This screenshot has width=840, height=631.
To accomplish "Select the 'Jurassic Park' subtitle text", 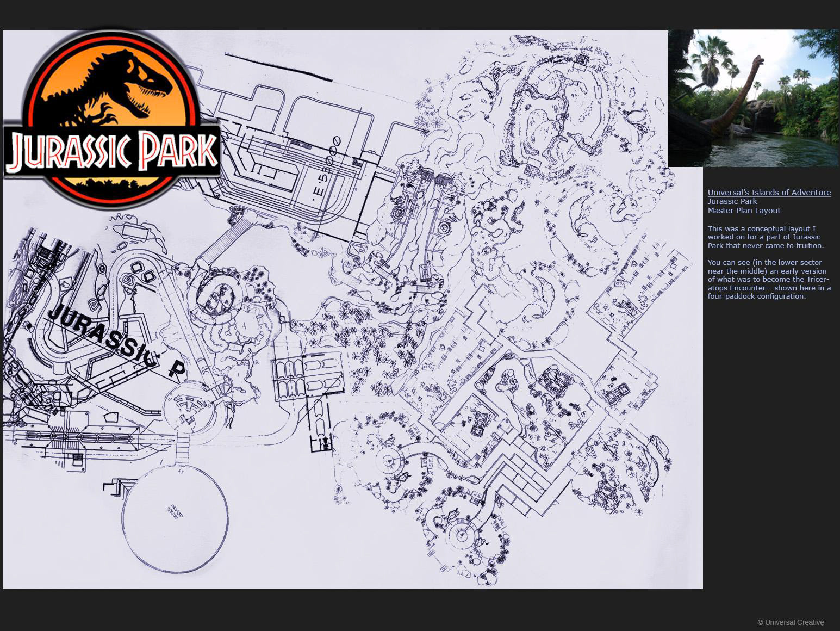I will 732,201.
